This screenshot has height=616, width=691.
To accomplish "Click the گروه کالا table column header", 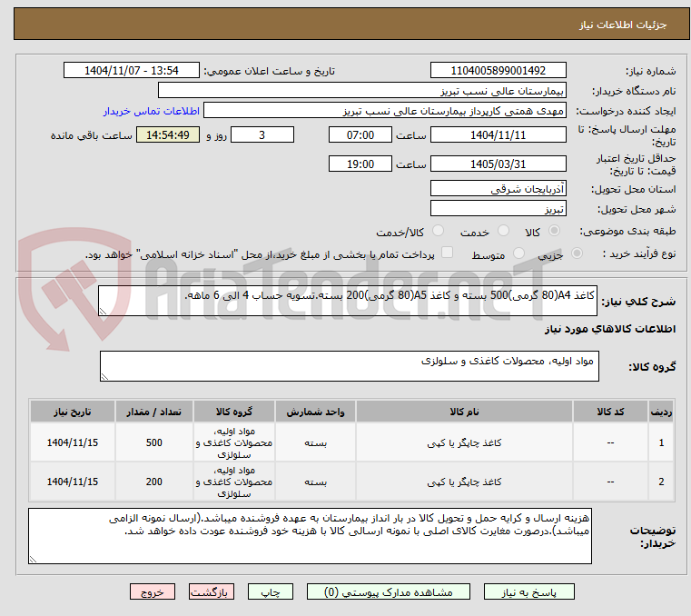I will click(x=234, y=412).
